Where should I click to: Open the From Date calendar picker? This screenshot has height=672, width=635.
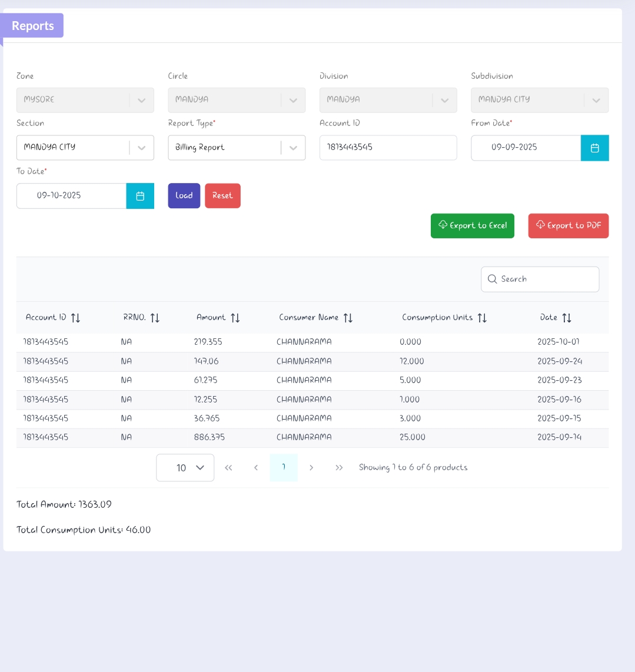tap(594, 148)
